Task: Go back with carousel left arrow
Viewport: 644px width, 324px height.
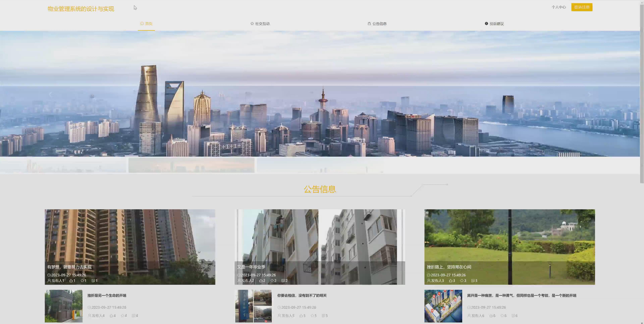Action: click(x=50, y=94)
